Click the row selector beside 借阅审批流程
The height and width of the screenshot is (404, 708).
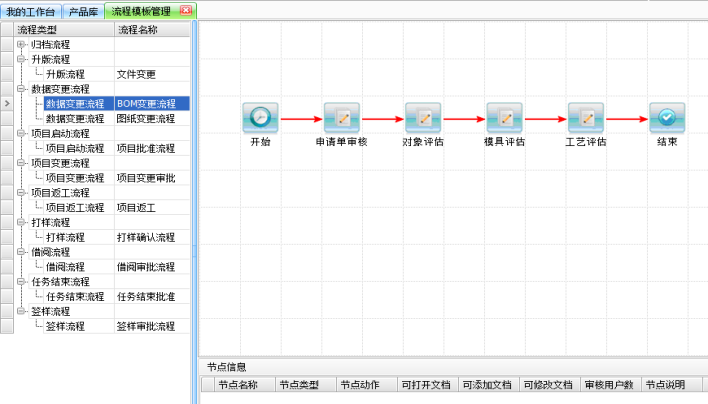(7, 267)
